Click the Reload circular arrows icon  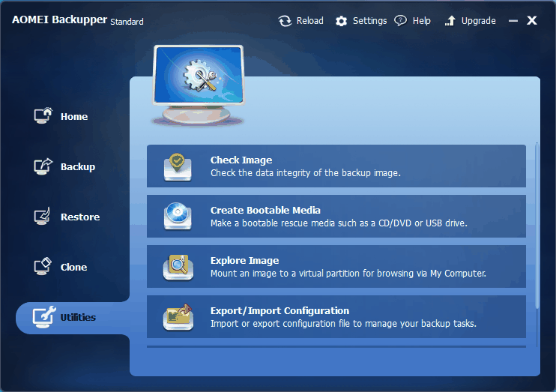(285, 21)
